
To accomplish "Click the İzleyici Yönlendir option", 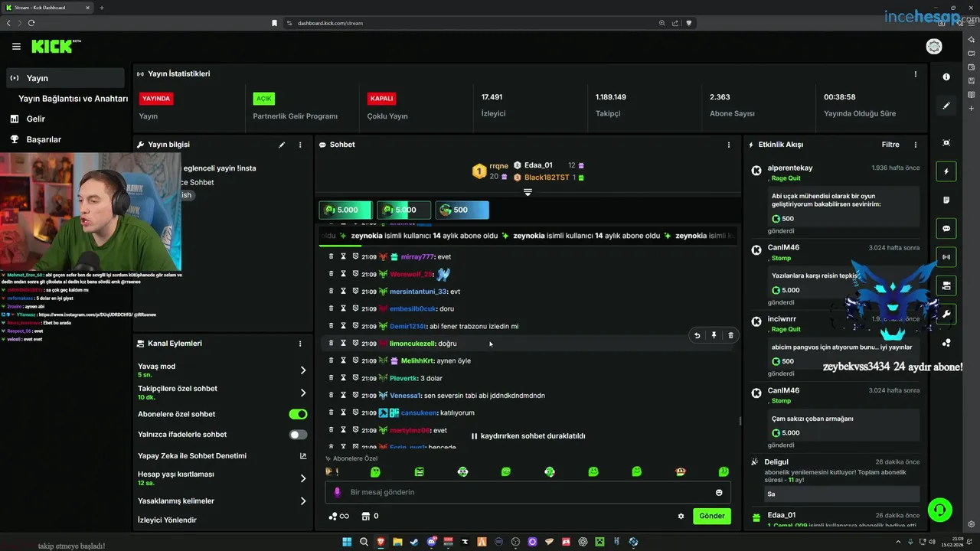I will [167, 520].
